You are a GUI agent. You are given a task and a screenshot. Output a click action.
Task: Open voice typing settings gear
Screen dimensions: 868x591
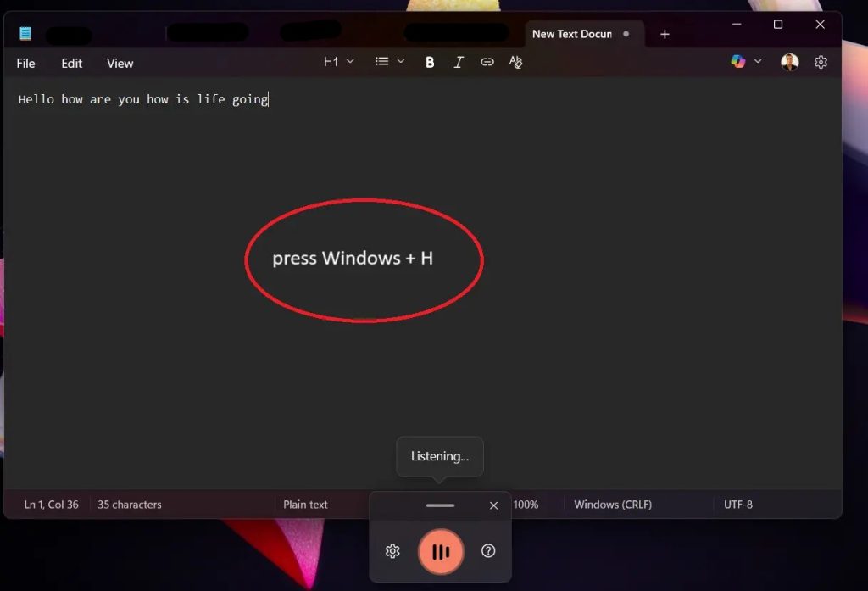point(392,550)
